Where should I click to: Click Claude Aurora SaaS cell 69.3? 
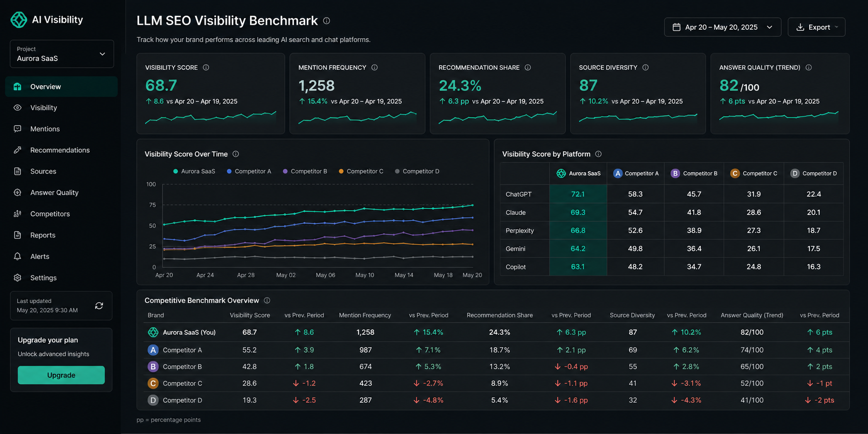(x=578, y=212)
